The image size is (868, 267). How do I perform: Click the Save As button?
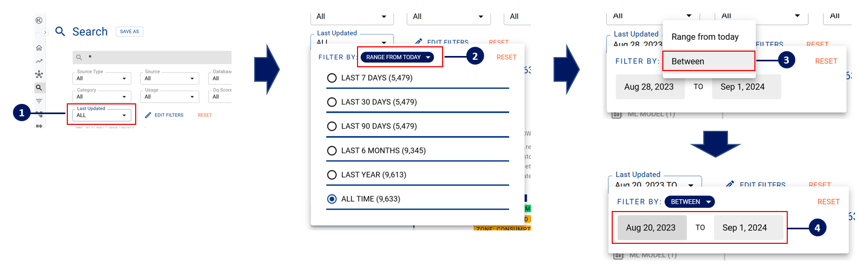(129, 32)
